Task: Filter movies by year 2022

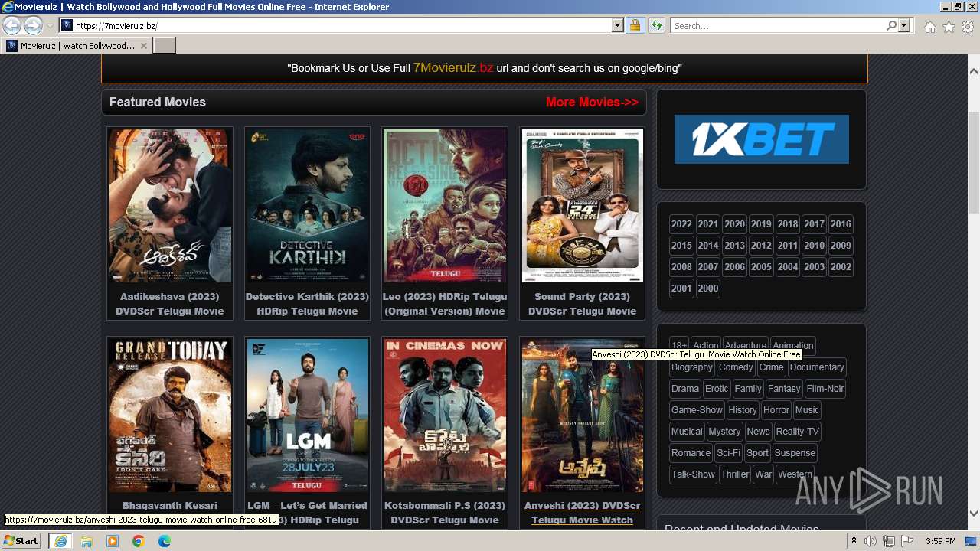Action: 681,224
